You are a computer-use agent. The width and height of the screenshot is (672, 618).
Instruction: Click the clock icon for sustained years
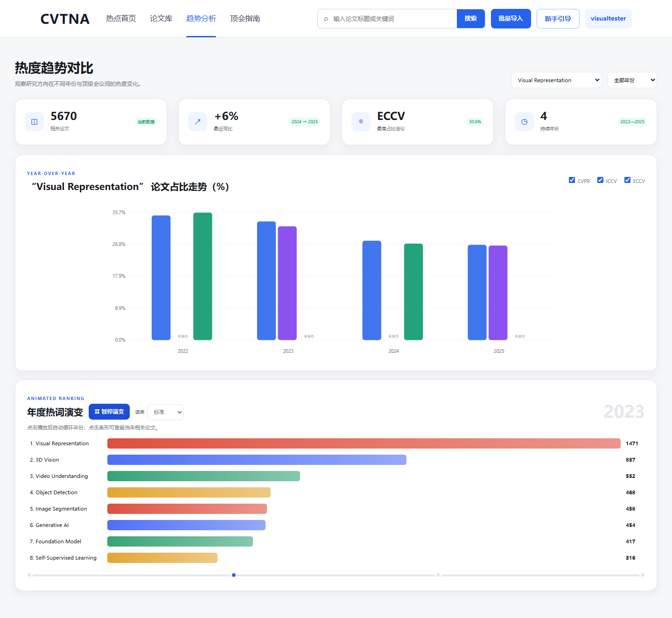524,122
